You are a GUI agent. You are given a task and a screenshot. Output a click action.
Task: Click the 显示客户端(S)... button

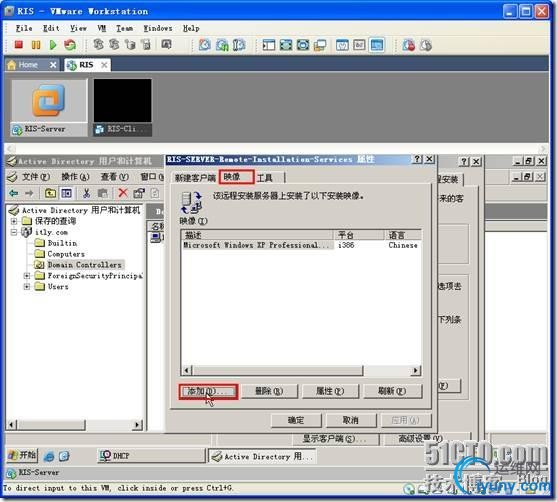tap(335, 439)
